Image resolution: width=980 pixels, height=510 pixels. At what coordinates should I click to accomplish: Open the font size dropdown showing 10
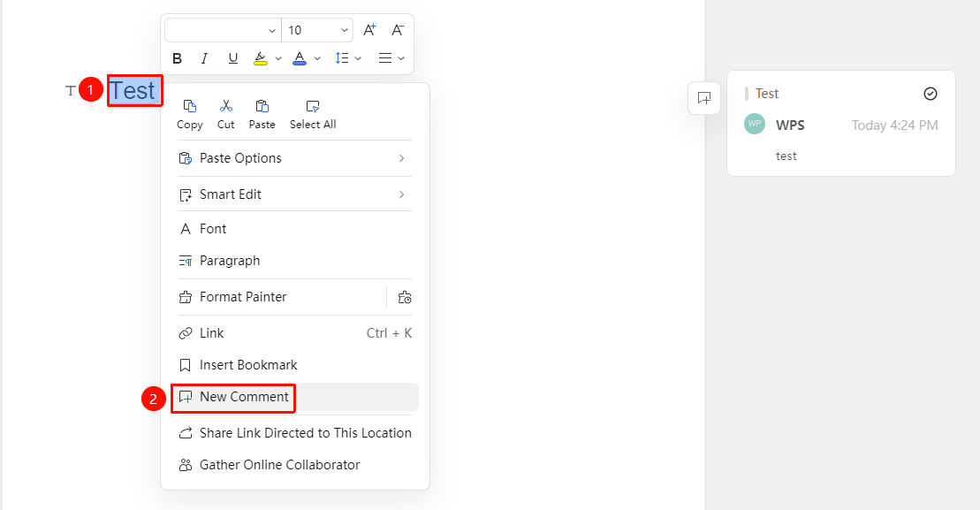(x=317, y=30)
